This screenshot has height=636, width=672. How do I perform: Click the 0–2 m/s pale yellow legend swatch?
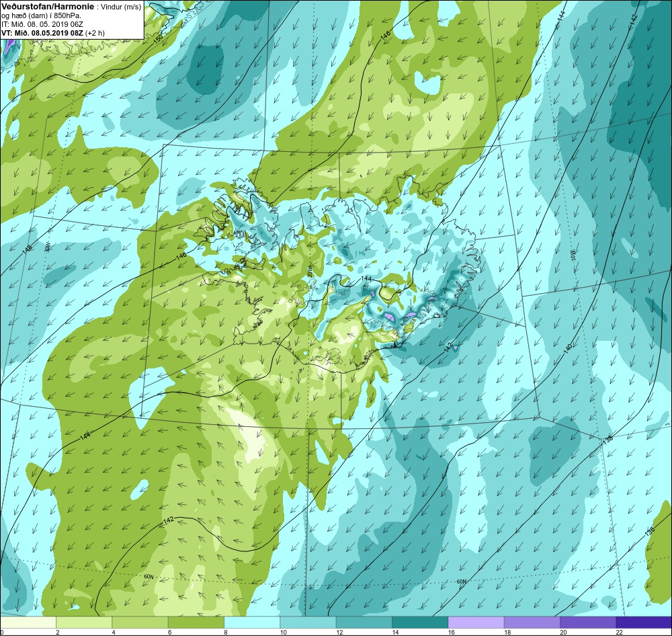(28, 623)
